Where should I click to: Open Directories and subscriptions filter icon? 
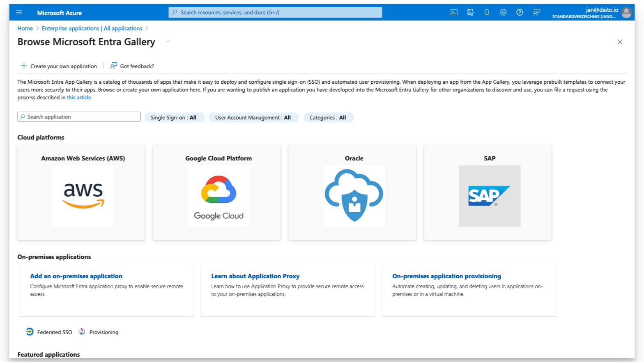point(470,12)
